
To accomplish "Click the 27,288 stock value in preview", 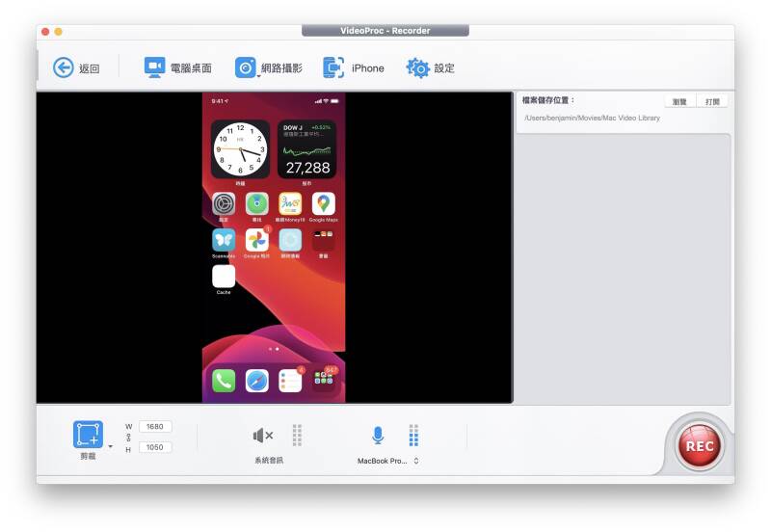I will 307,168.
